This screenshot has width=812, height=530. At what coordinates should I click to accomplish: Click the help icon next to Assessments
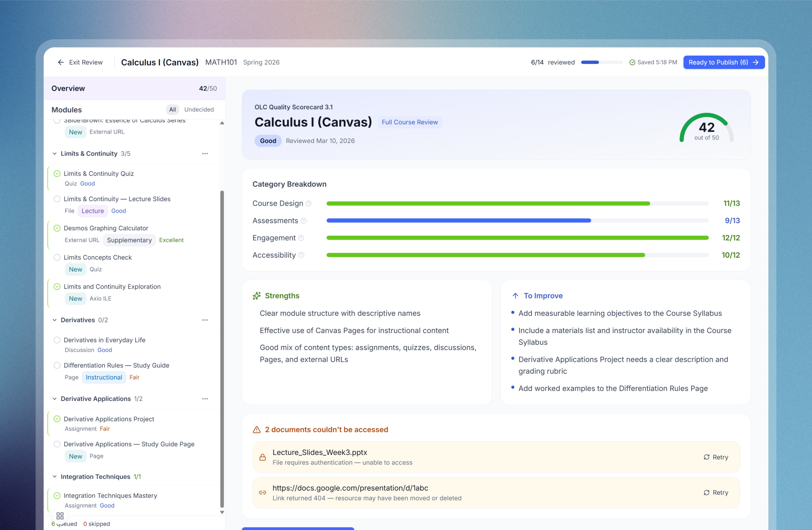point(303,221)
